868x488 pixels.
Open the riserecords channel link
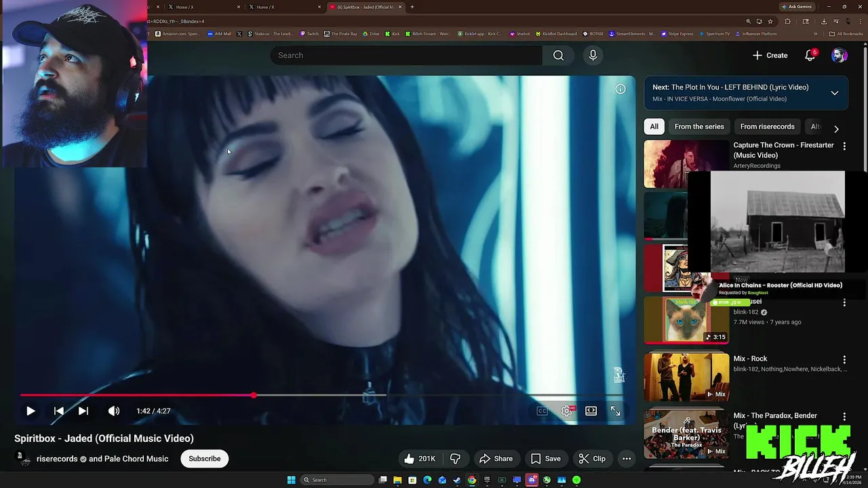(57, 459)
